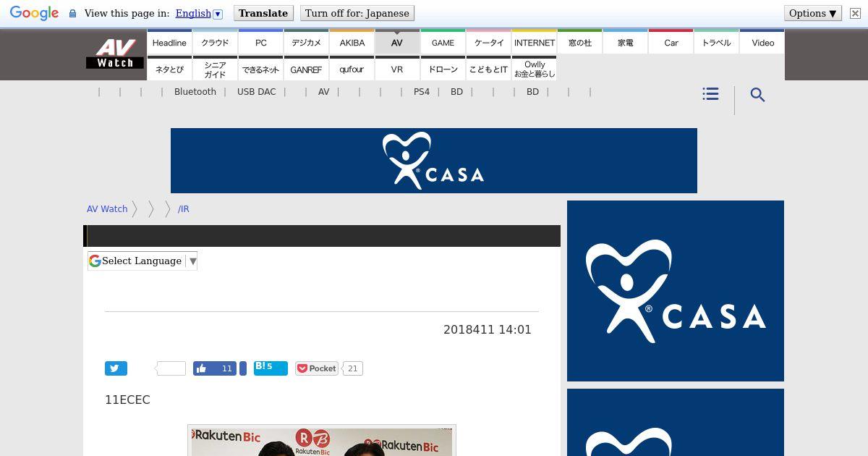Image resolution: width=868 pixels, height=456 pixels.
Task: Share article via Twitter bird icon
Action: pyautogui.click(x=116, y=368)
